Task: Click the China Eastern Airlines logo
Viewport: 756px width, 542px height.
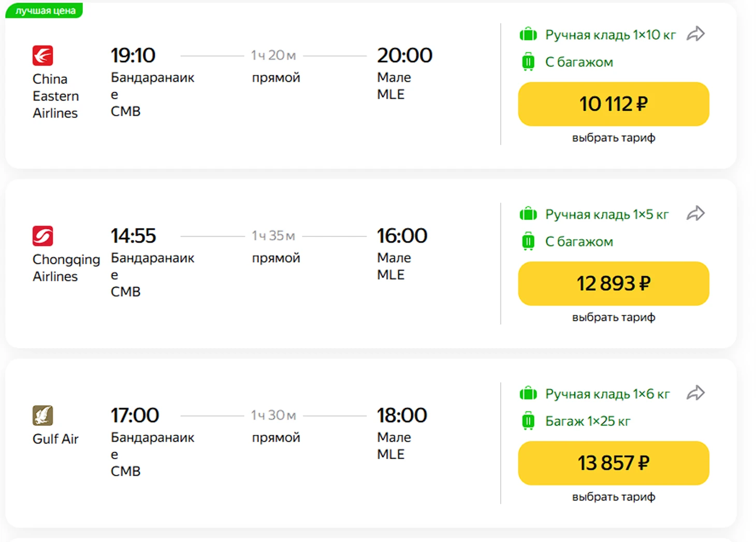Action: [x=42, y=55]
